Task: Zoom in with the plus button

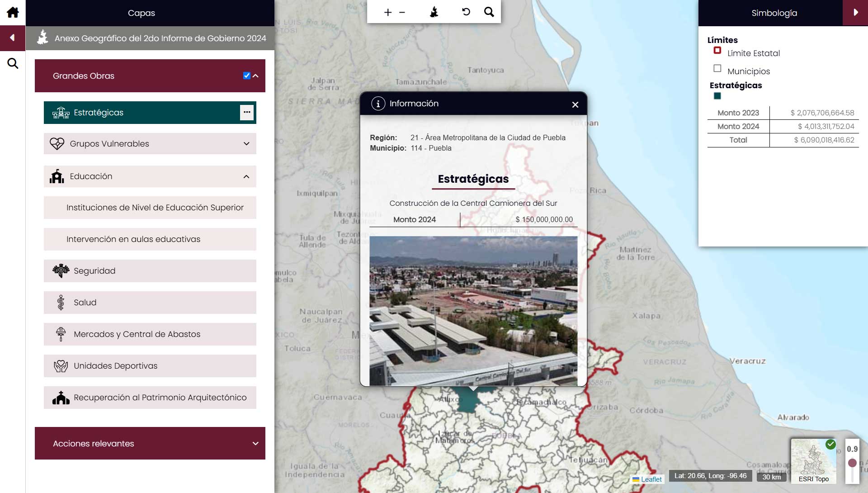Action: (387, 12)
